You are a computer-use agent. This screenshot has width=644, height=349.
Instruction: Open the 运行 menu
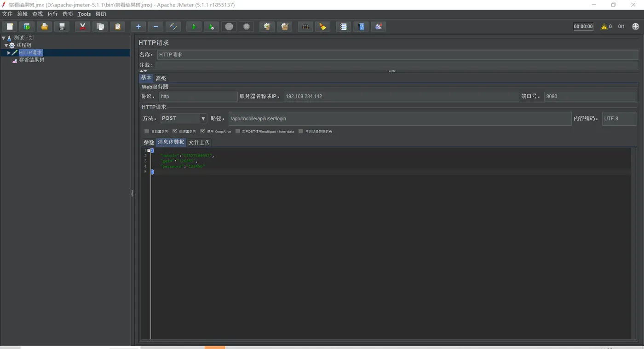coord(53,14)
